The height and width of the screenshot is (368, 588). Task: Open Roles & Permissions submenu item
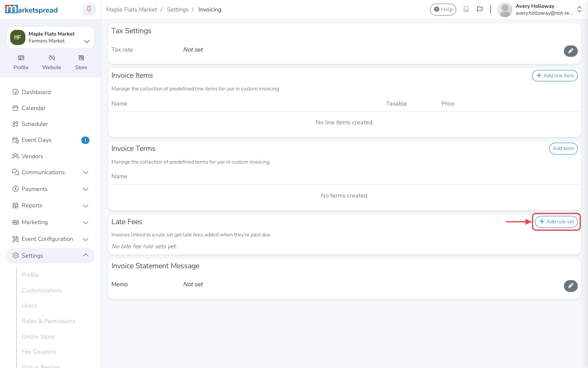(48, 321)
